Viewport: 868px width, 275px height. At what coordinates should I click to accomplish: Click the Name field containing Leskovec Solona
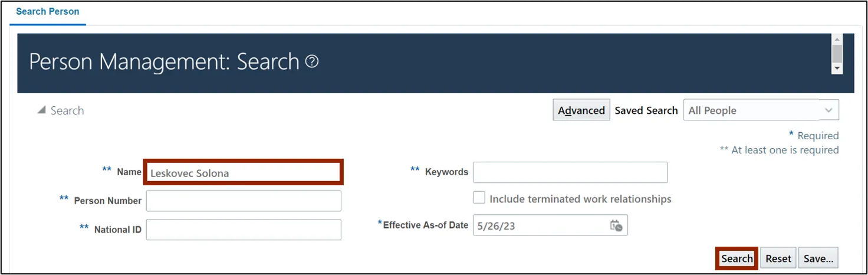[x=243, y=173]
